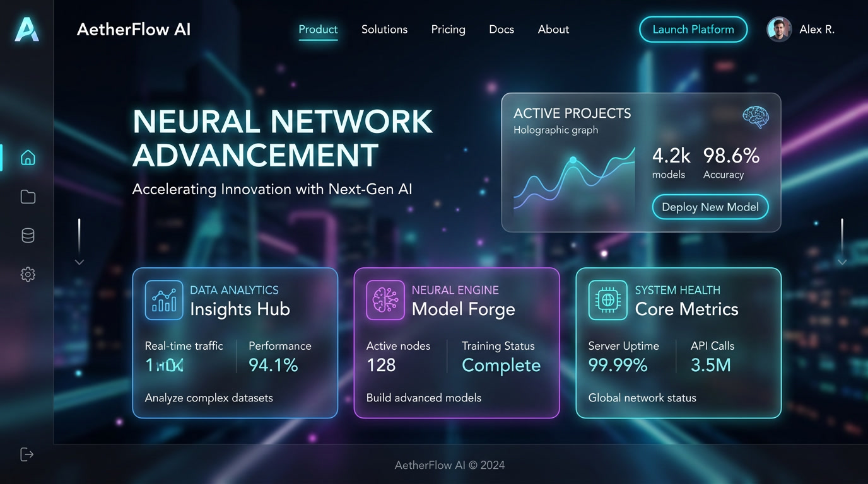Open the Pricing page link

coord(448,29)
